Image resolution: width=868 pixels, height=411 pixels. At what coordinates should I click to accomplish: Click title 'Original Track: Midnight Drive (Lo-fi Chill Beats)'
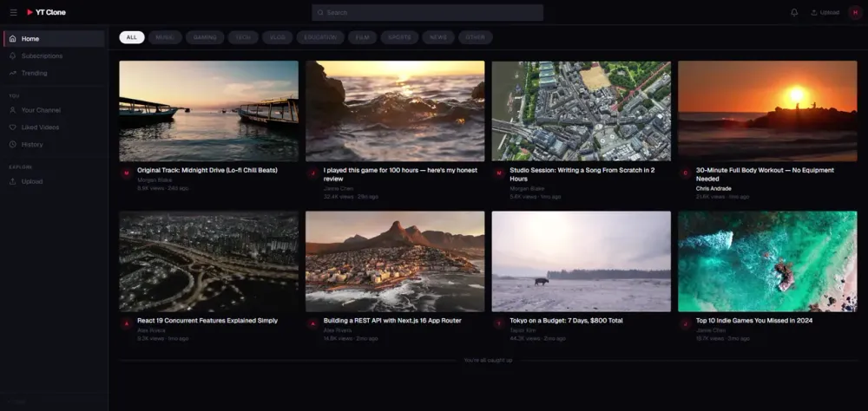[207, 170]
